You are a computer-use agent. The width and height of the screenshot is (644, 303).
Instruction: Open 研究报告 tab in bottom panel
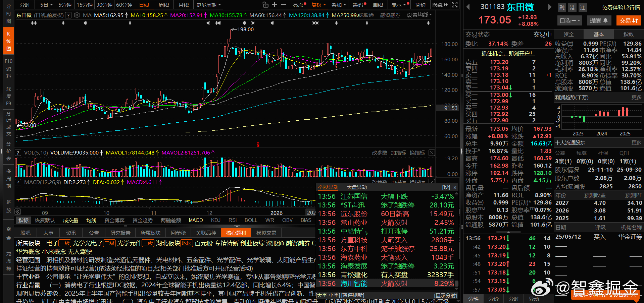tap(120, 233)
